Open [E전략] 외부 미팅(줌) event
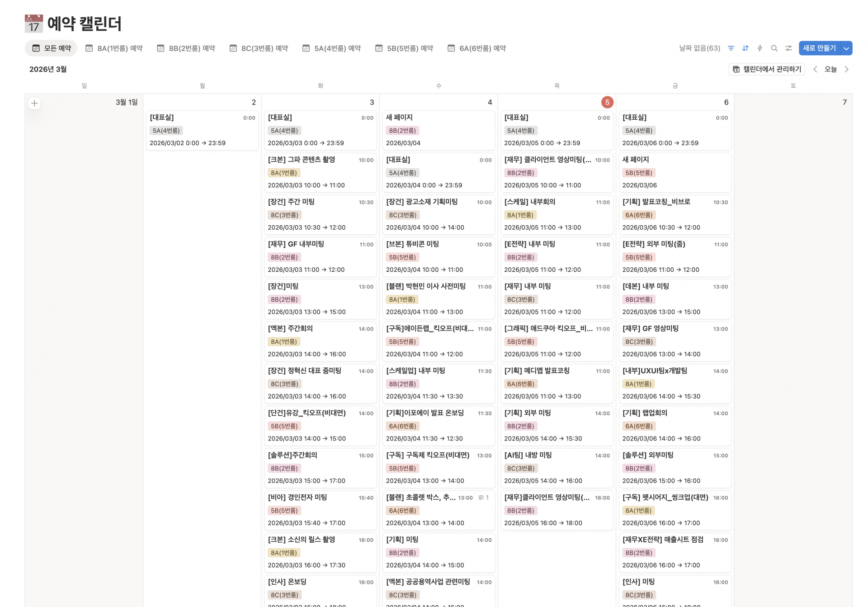The width and height of the screenshot is (868, 607). 675,257
